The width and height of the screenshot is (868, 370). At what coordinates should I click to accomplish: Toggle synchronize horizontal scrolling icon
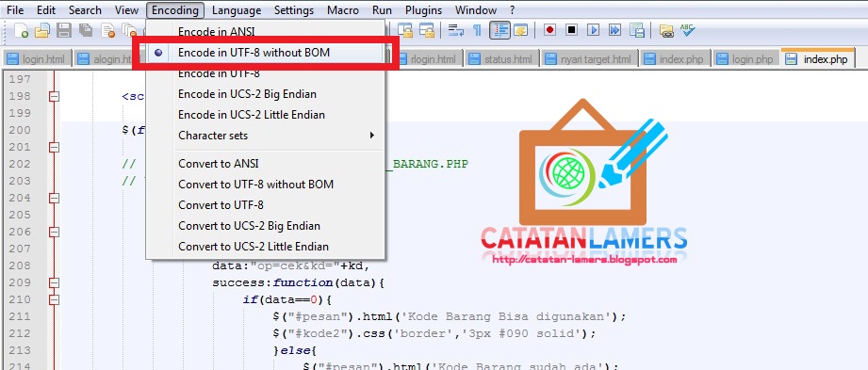coord(426,30)
